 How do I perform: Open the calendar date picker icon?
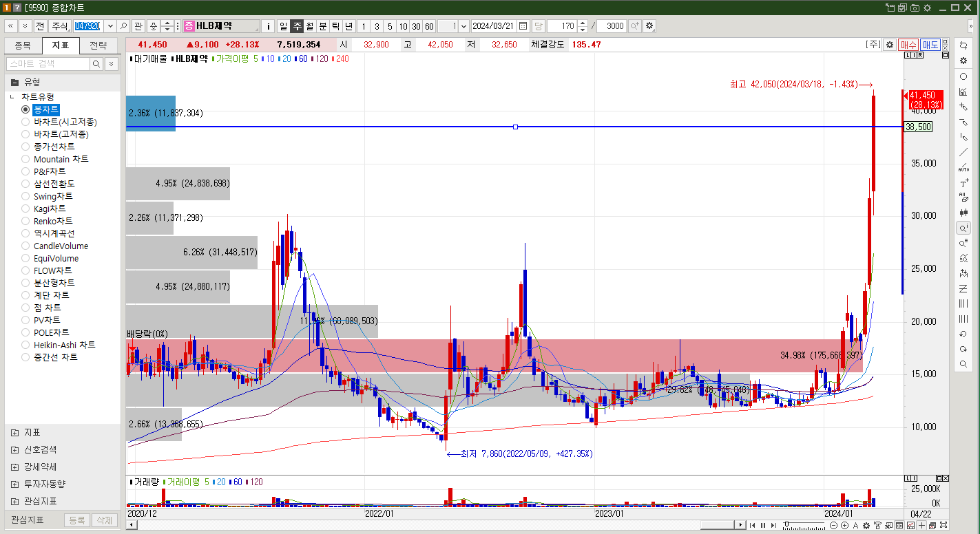[523, 26]
